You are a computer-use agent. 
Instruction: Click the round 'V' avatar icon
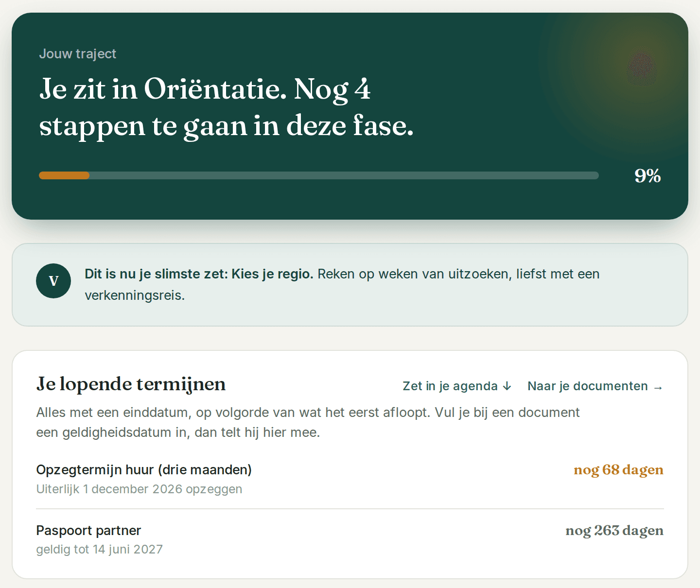pyautogui.click(x=53, y=281)
